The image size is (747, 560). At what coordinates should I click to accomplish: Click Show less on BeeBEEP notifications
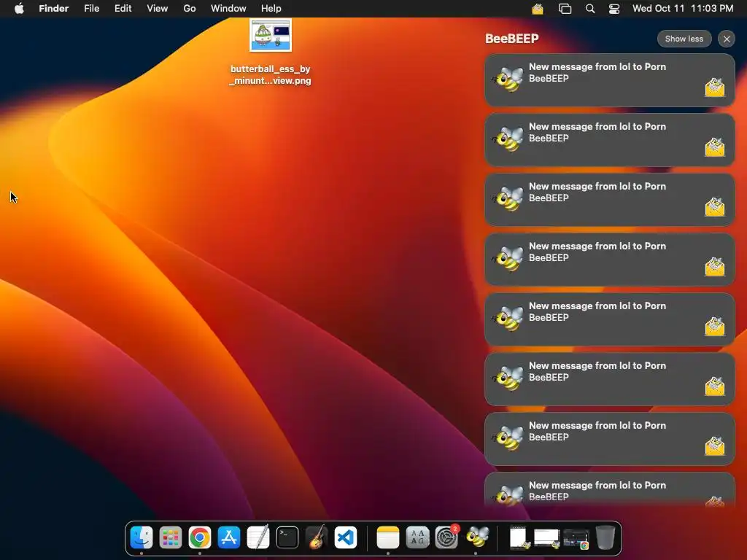tap(684, 39)
